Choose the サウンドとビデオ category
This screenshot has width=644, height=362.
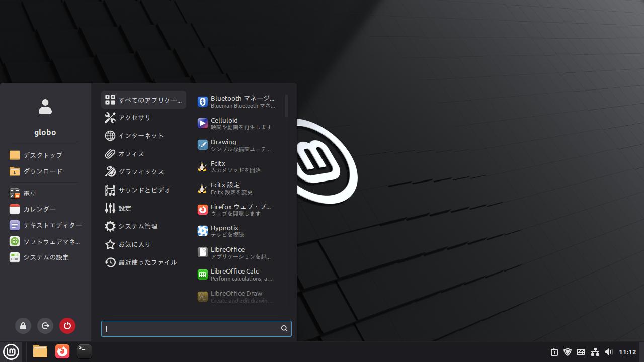[143, 190]
